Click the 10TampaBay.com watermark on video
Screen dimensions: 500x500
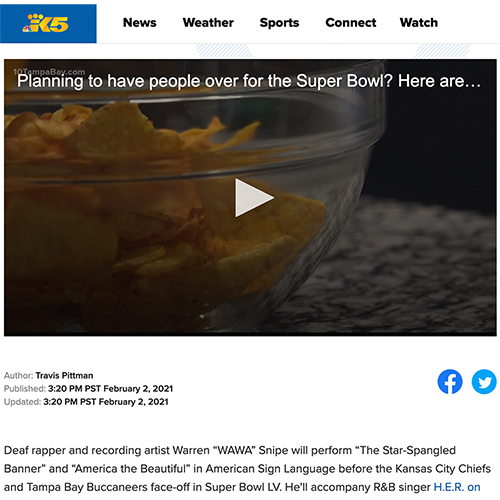[49, 71]
